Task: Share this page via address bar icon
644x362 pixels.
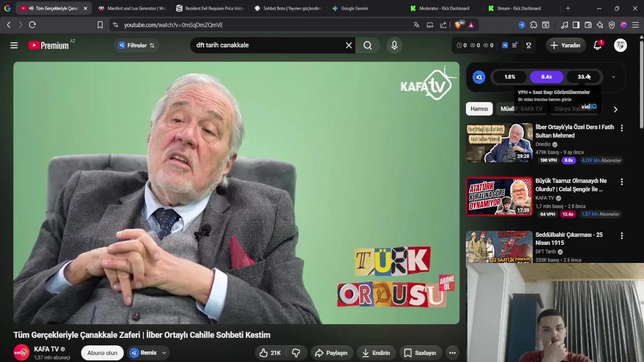Action: [443, 25]
